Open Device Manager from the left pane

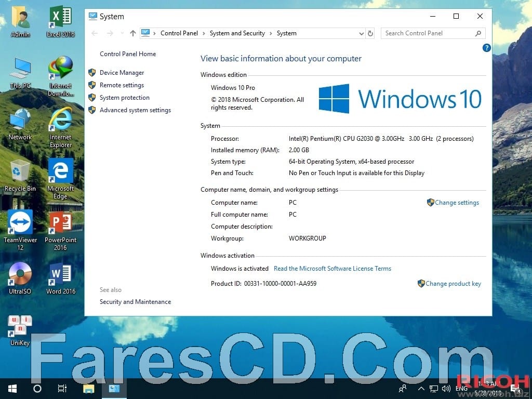pos(122,73)
